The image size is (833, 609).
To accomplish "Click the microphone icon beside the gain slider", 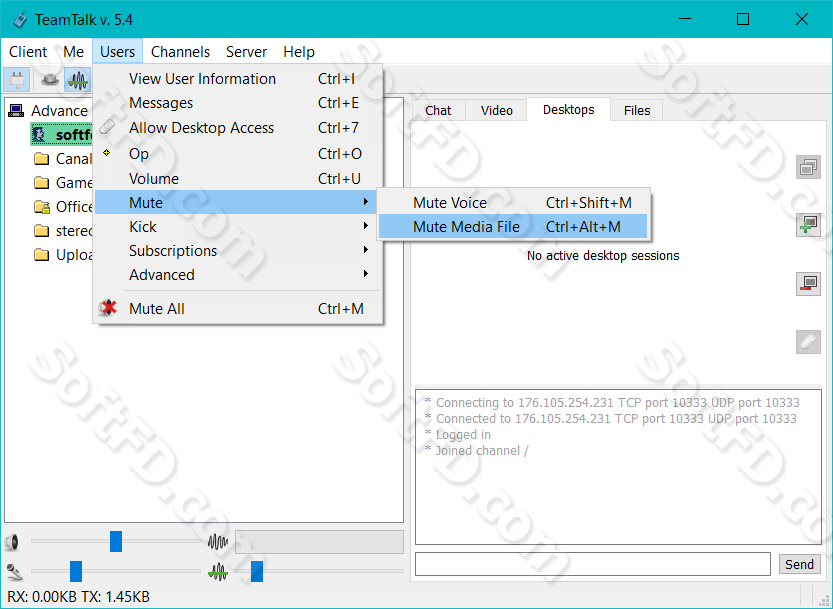I will (14, 572).
